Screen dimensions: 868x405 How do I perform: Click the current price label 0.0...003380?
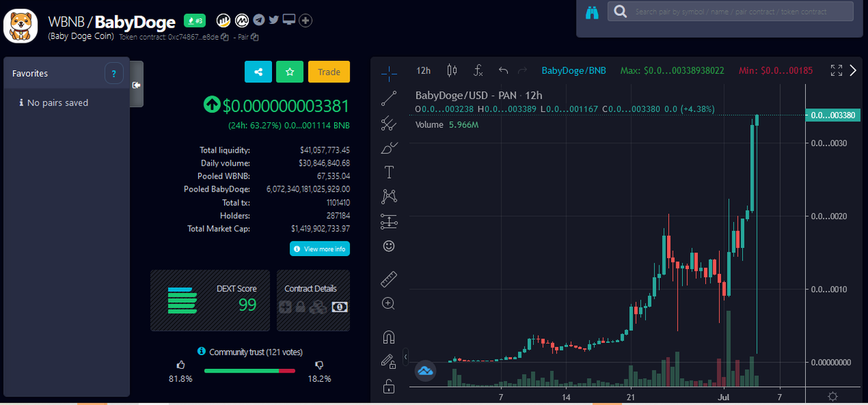834,115
